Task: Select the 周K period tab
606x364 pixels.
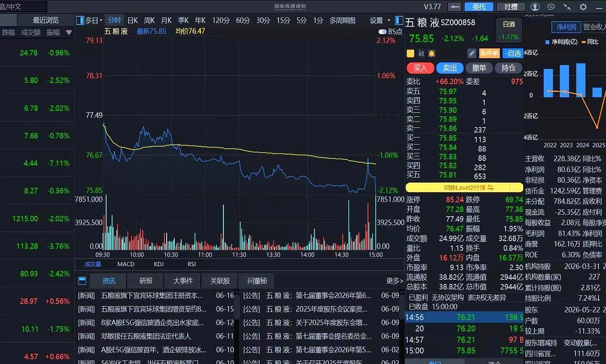Action: click(x=149, y=20)
